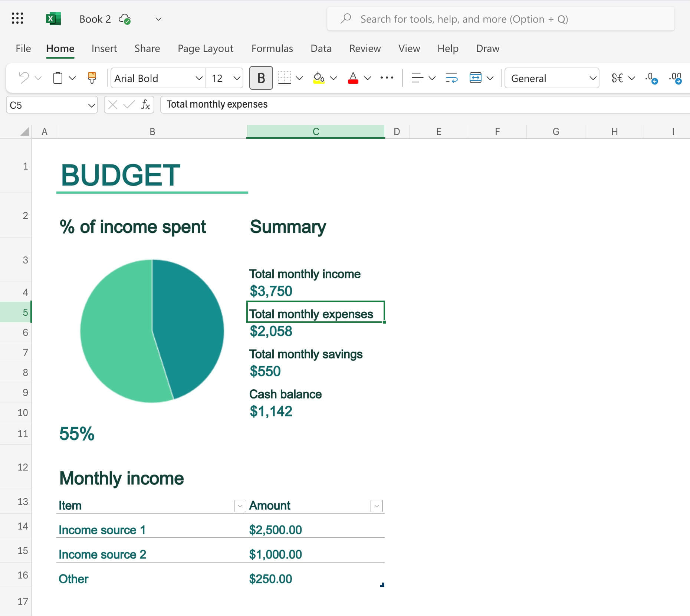Click the Undo arrow icon
690x616 pixels.
click(24, 78)
